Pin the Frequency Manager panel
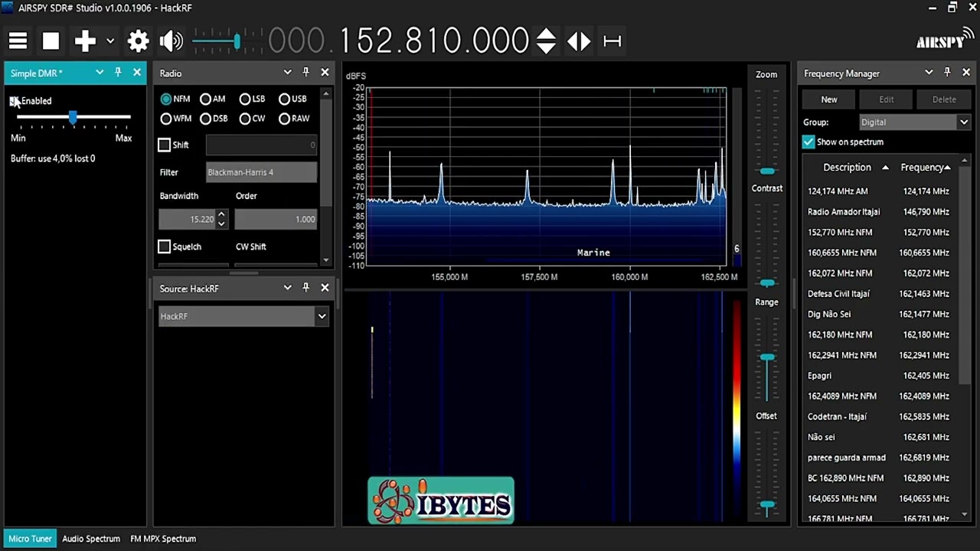Image resolution: width=980 pixels, height=551 pixels. pyautogui.click(x=947, y=73)
